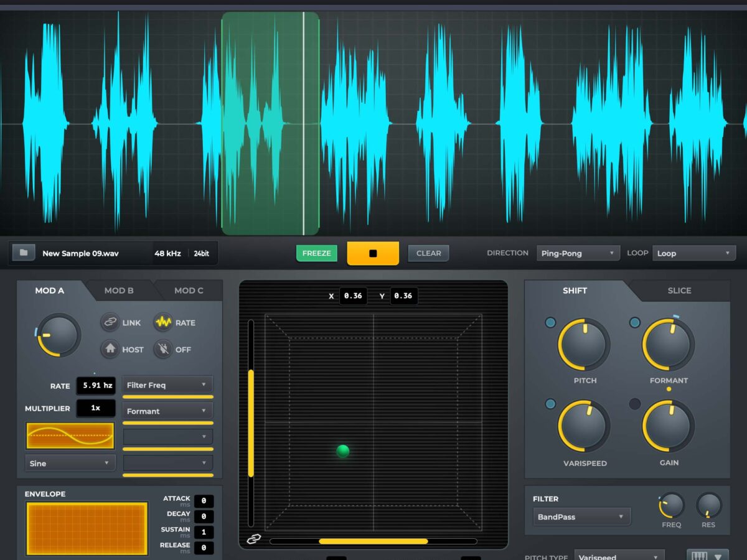Viewport: 747px width, 560px height.
Task: Select the Rate waveform icon
Action: pos(163,322)
